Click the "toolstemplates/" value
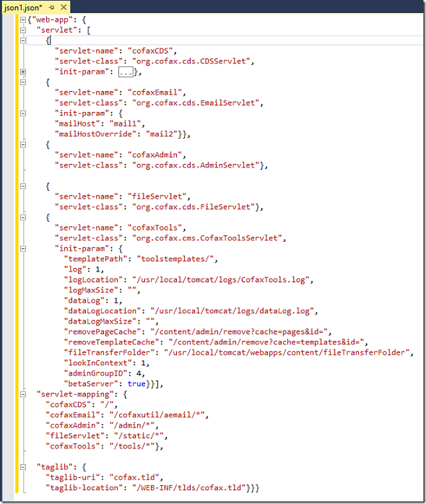The height and width of the screenshot is (504, 426). pyautogui.click(x=175, y=259)
